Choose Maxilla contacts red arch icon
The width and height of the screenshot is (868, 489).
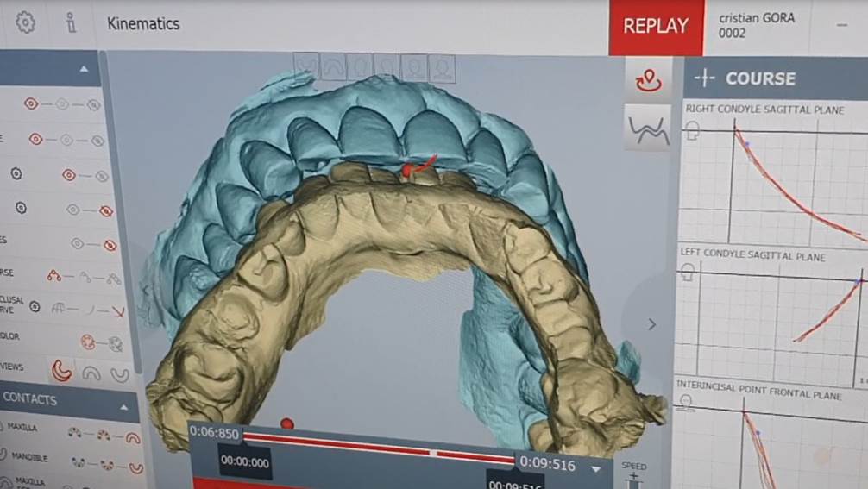pos(132,438)
